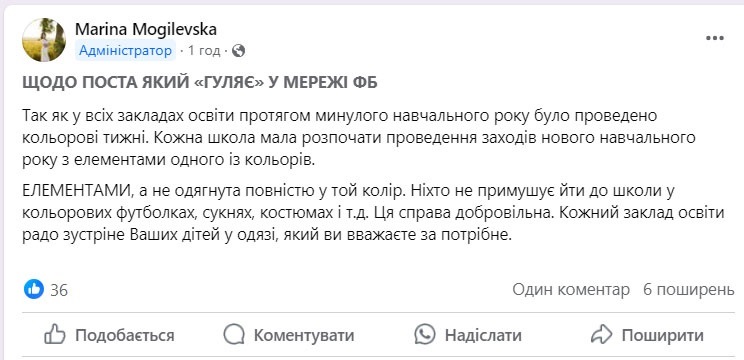The width and height of the screenshot is (744, 360).
Task: Click the Надіслати button
Action: [468, 335]
